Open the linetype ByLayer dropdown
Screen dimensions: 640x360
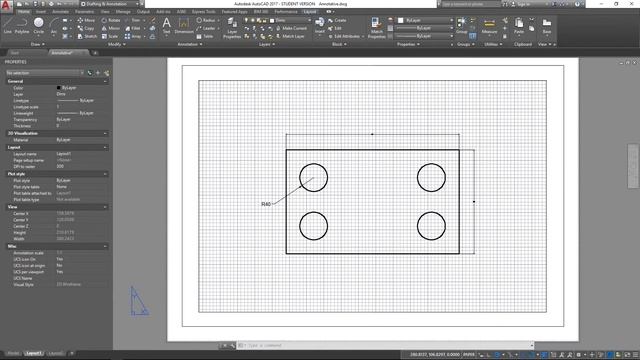tap(424, 36)
